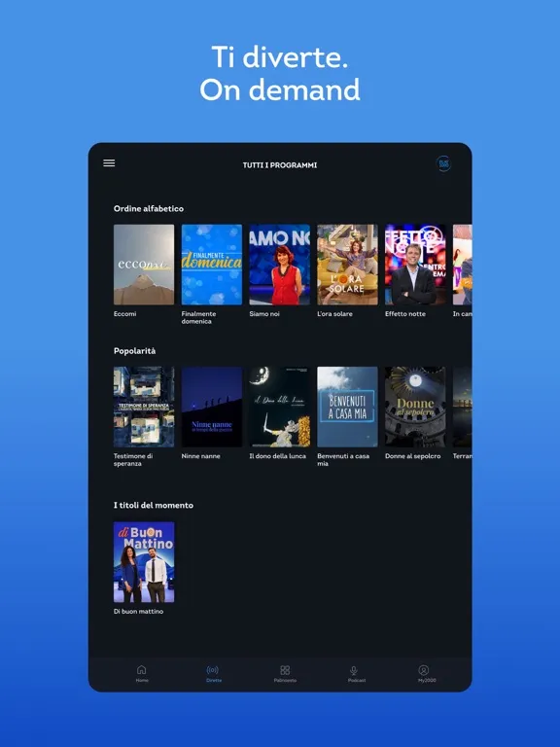Click the 'Benvenuti a casa mia' title
This screenshot has height=747, width=560.
tap(343, 460)
